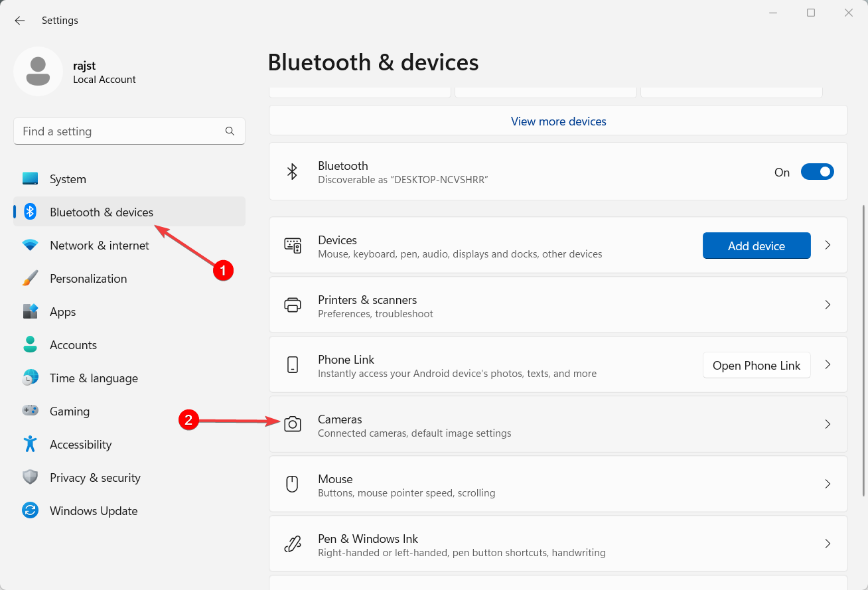Click the Open Phone Link button

757,365
